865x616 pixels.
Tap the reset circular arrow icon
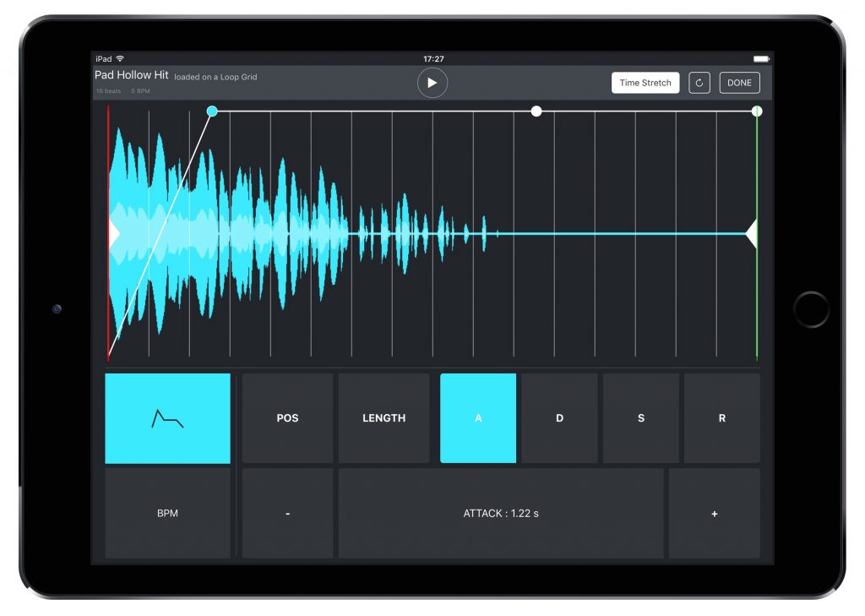[x=699, y=83]
